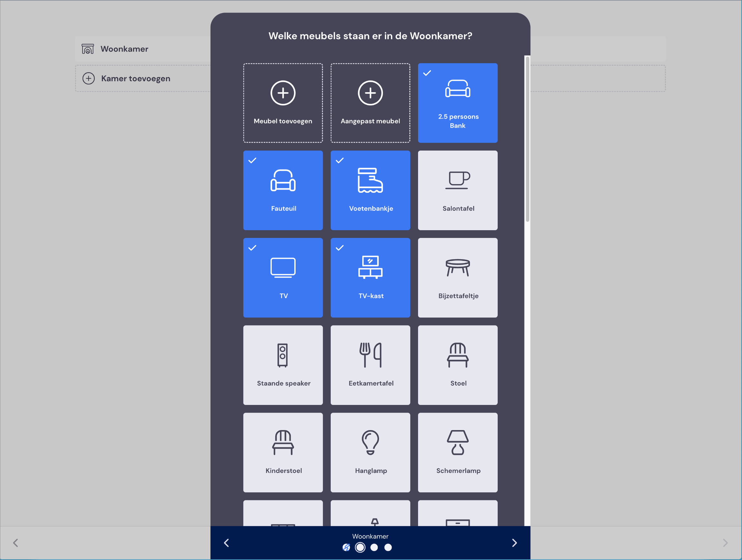This screenshot has height=560, width=742.
Task: Click the background page left arrow
Action: point(15,543)
